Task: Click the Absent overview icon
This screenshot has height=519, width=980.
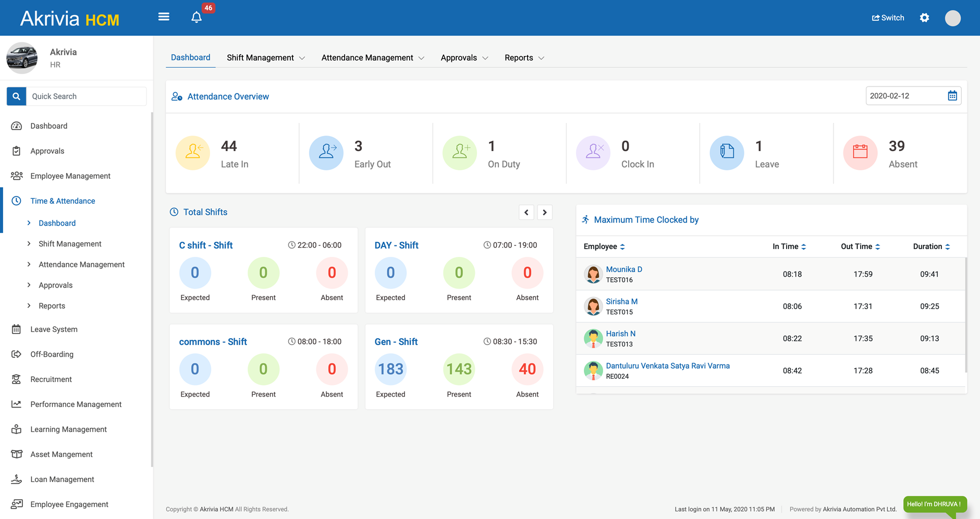Action: pos(860,153)
